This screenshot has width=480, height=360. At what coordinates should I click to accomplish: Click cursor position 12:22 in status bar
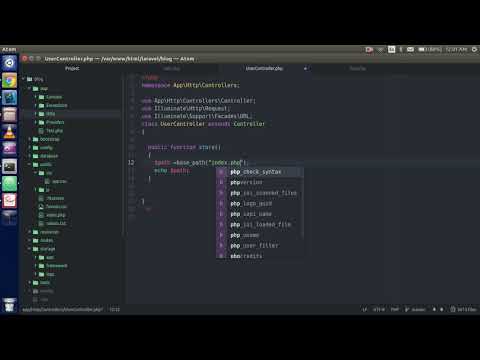[114, 309]
